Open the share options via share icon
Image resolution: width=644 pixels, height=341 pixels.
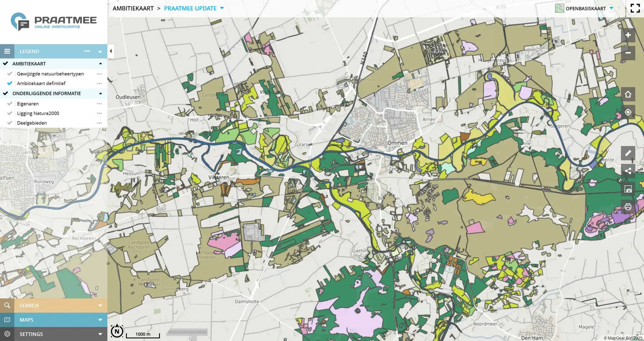(x=628, y=171)
